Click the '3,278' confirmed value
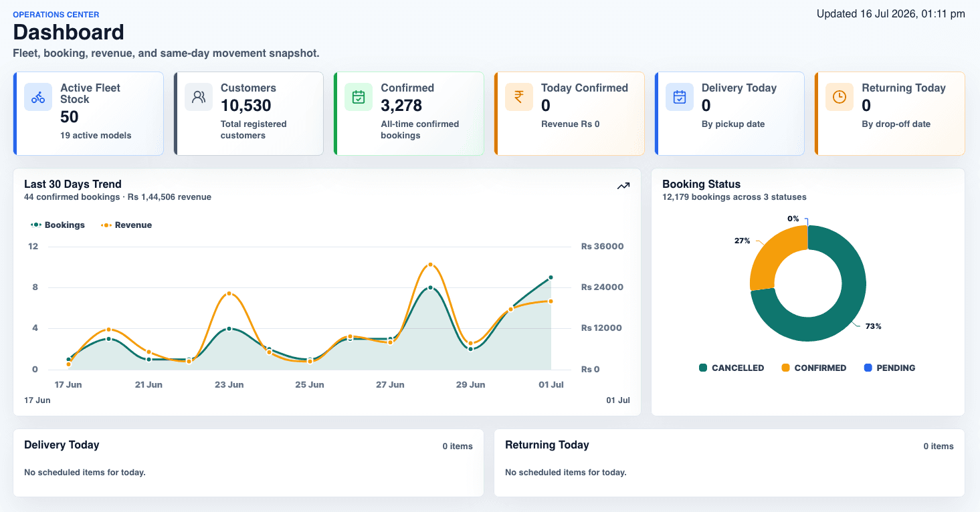 click(401, 106)
